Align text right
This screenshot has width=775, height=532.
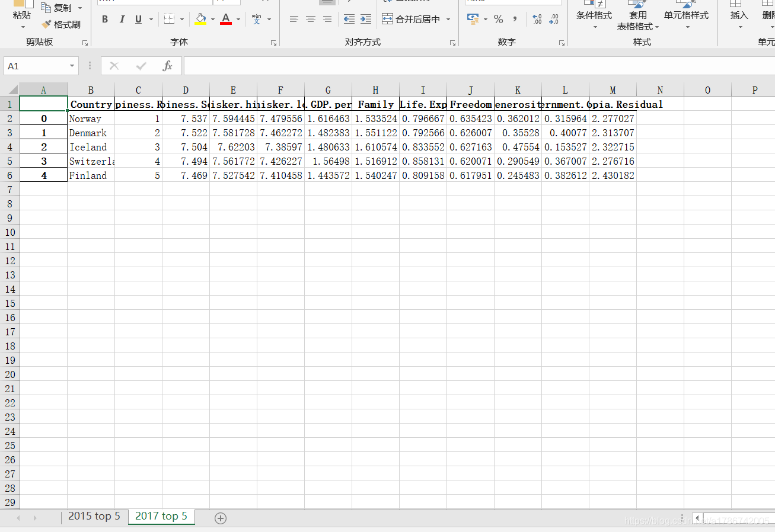(327, 19)
